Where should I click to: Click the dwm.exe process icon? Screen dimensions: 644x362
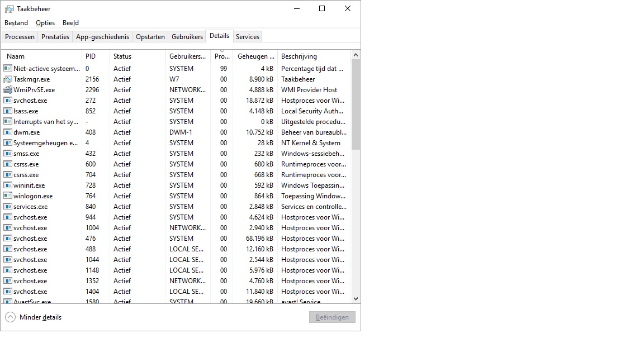[8, 132]
